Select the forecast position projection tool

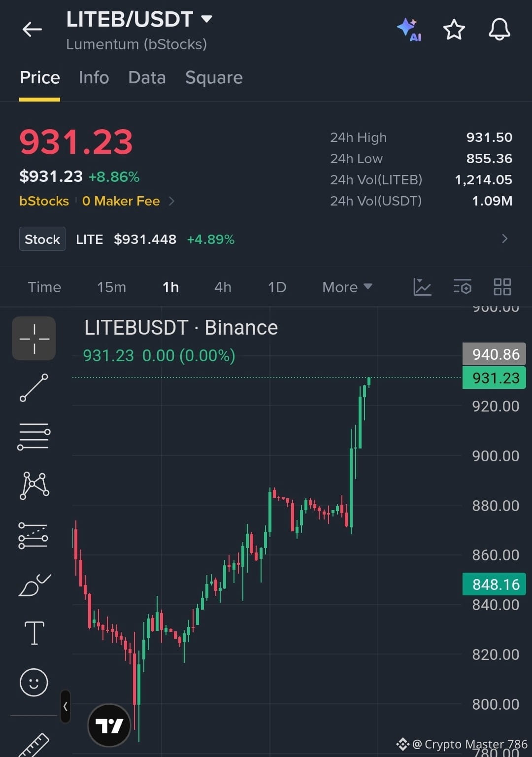[x=33, y=535]
